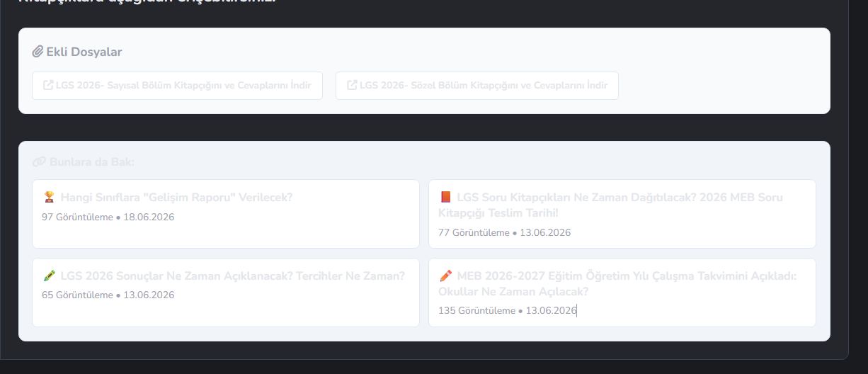Screen dimensions: 868x374
Task: Click trophy emoji on Gelişim Raporu card
Action: 49,197
